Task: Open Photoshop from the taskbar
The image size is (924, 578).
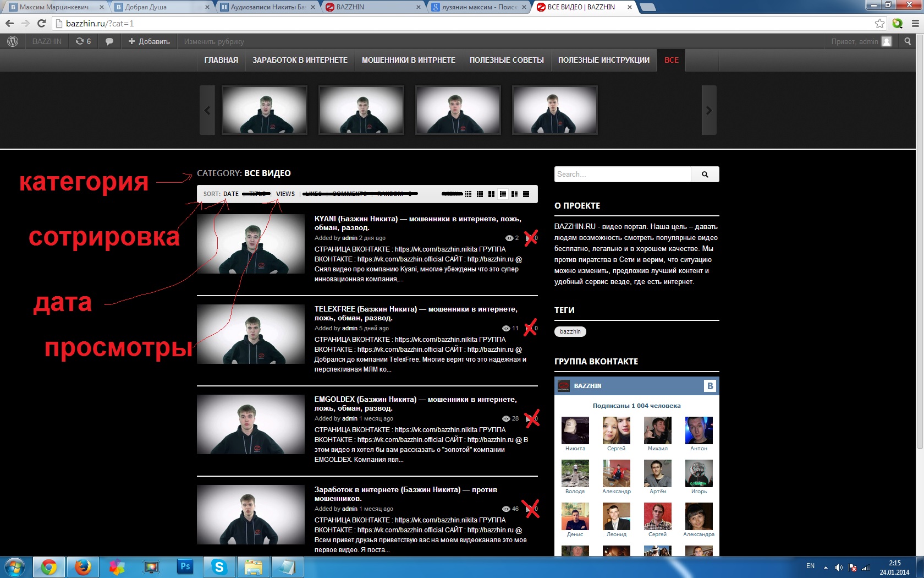Action: 185,567
